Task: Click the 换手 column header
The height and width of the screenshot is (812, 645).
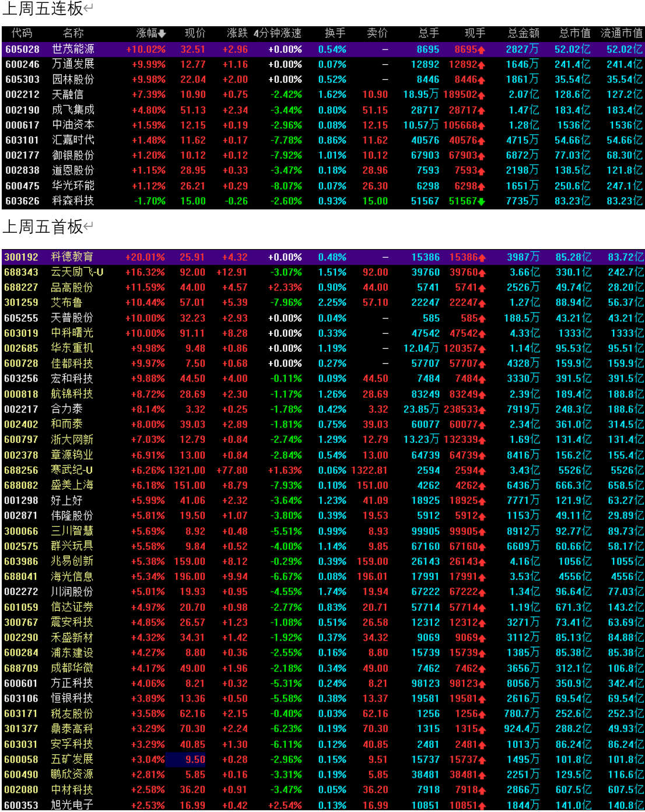Action: (335, 33)
